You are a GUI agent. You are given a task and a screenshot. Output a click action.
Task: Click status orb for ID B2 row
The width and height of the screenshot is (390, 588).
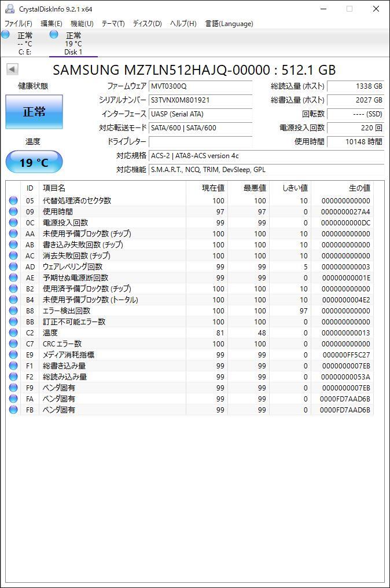(x=13, y=288)
